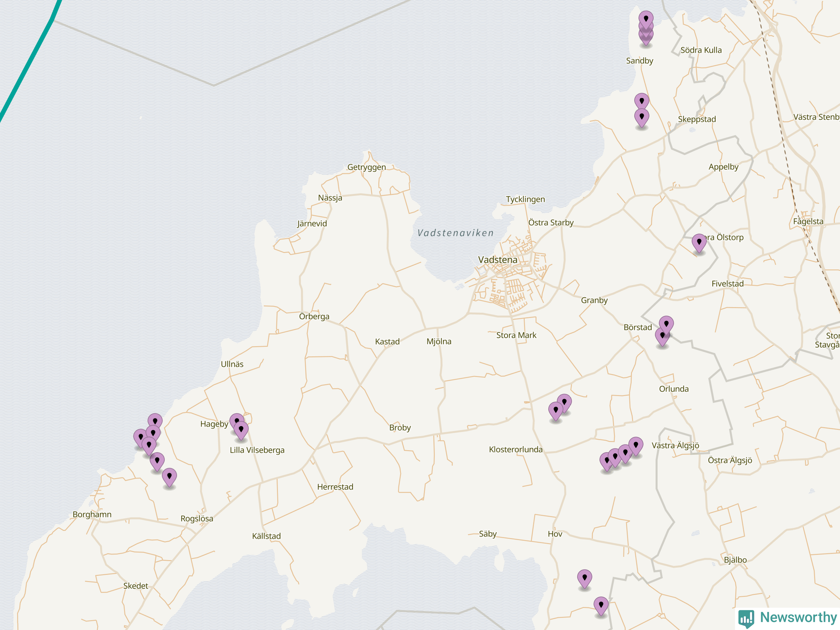840x630 pixels.
Task: Click the Hov place label
Action: pos(555,534)
